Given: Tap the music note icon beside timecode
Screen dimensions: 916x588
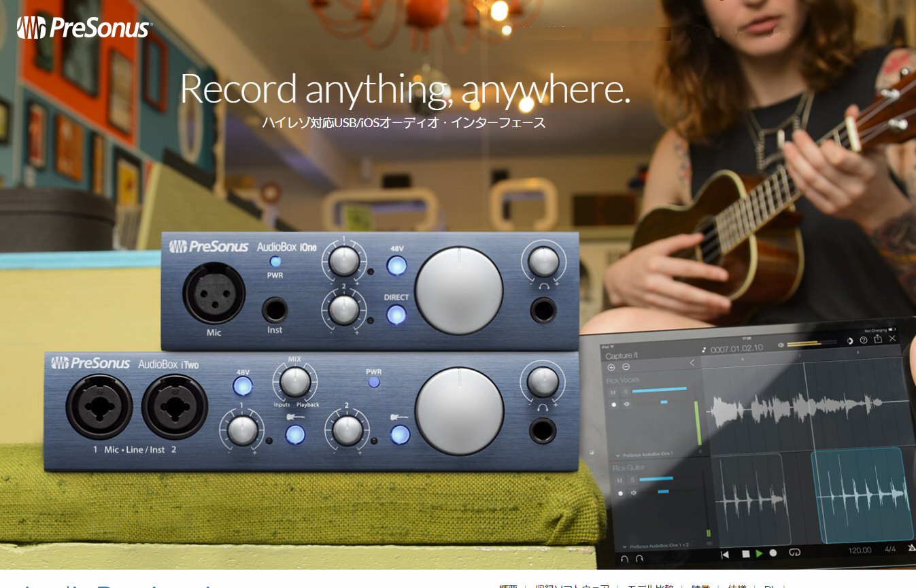Looking at the screenshot, I should [704, 350].
